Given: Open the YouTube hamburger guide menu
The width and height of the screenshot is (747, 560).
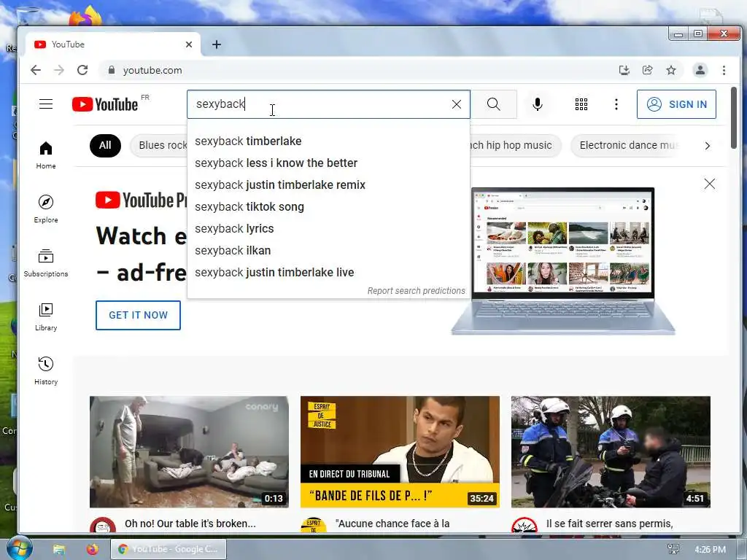Looking at the screenshot, I should tap(46, 104).
